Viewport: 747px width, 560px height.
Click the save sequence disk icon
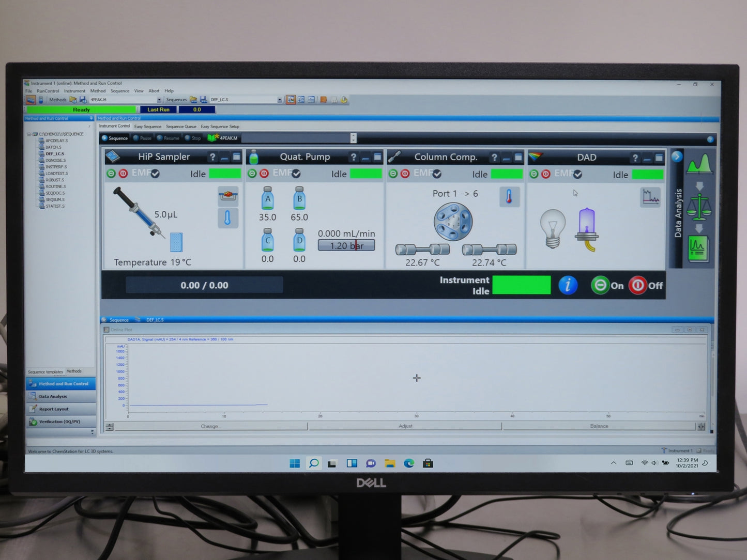pyautogui.click(x=203, y=100)
